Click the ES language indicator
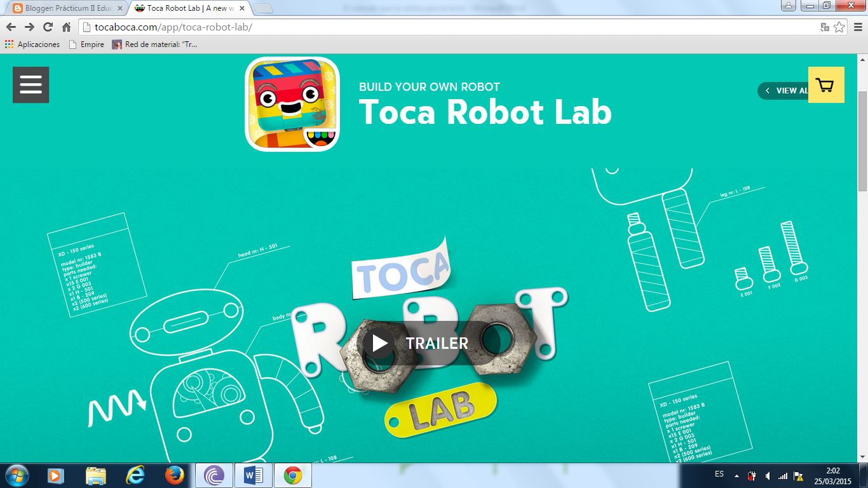This screenshot has height=488, width=868. click(719, 474)
